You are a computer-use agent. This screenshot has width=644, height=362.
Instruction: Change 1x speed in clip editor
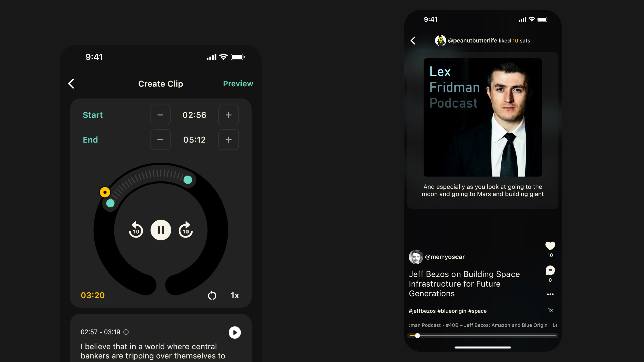pyautogui.click(x=235, y=295)
